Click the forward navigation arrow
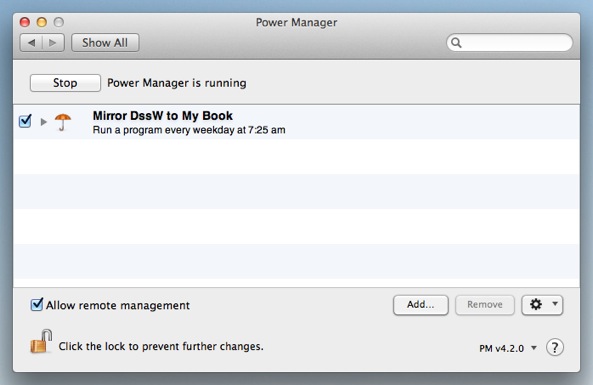 (x=53, y=43)
